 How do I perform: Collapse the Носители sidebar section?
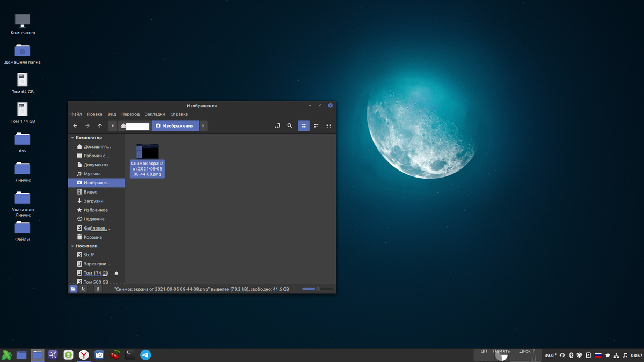tap(72, 246)
